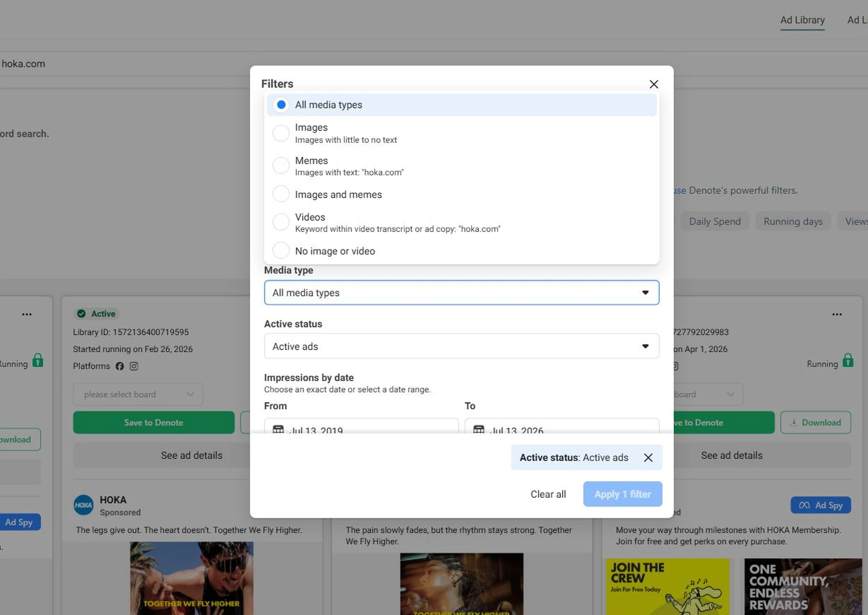Click the Ad Spy button at left edge
Viewport: 868px width, 615px height.
tap(20, 522)
